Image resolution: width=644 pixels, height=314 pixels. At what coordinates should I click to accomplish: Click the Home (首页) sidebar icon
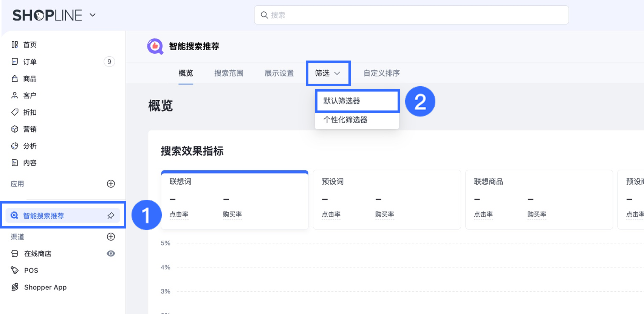click(x=15, y=45)
